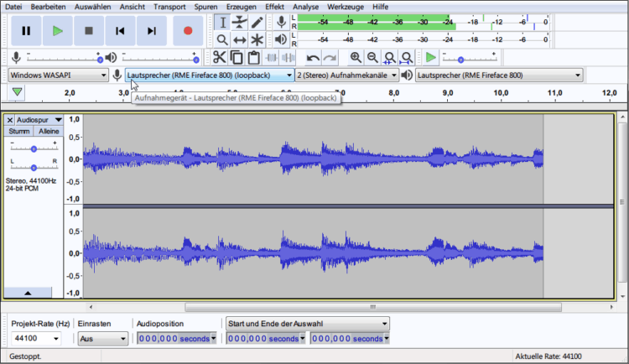This screenshot has height=364, width=629.
Task: Click the Zoom Out magnifier icon
Action: 372,58
